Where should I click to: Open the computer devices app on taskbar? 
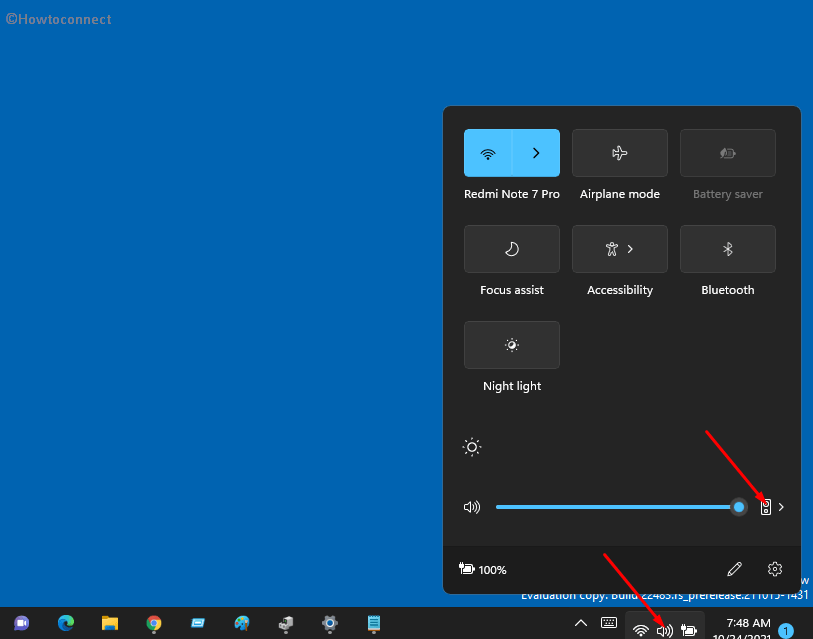click(x=286, y=623)
